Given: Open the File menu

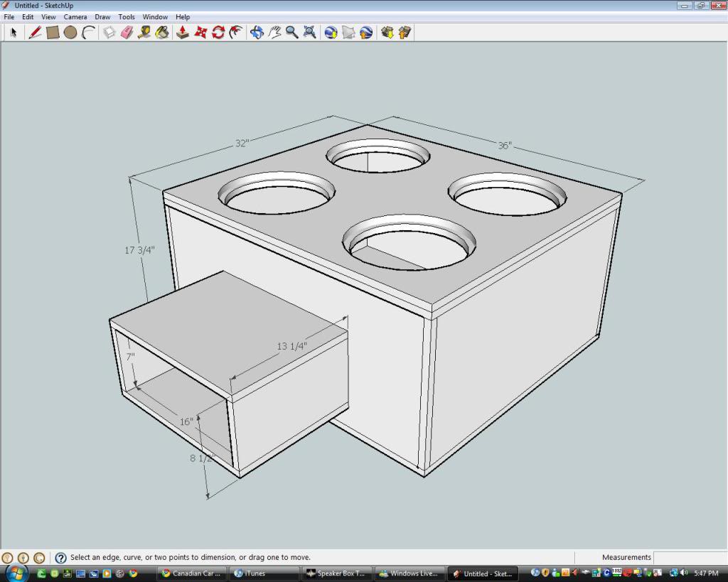Looking at the screenshot, I should (9, 17).
